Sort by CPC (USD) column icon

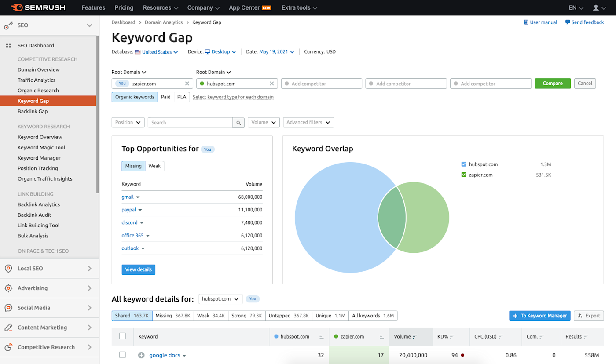coord(501,337)
